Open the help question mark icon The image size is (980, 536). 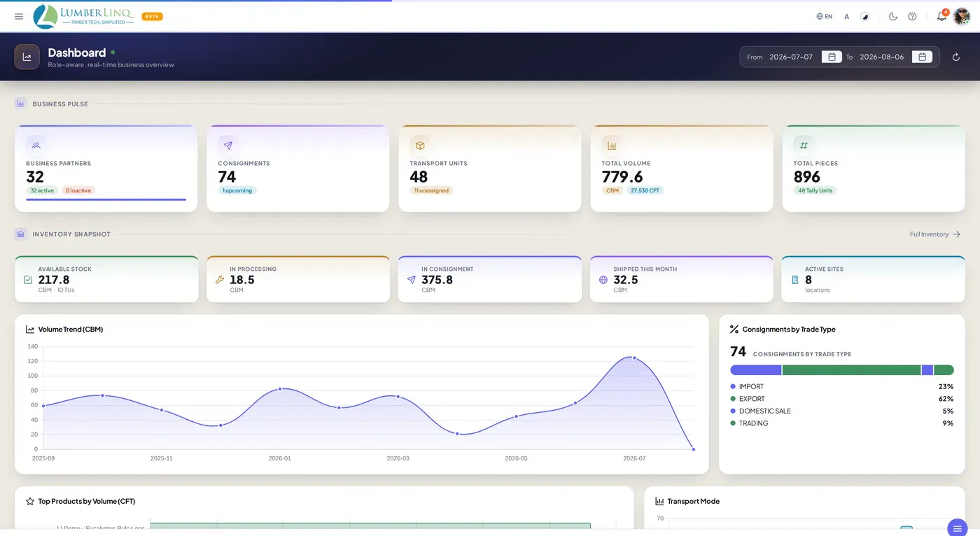pyautogui.click(x=912, y=16)
